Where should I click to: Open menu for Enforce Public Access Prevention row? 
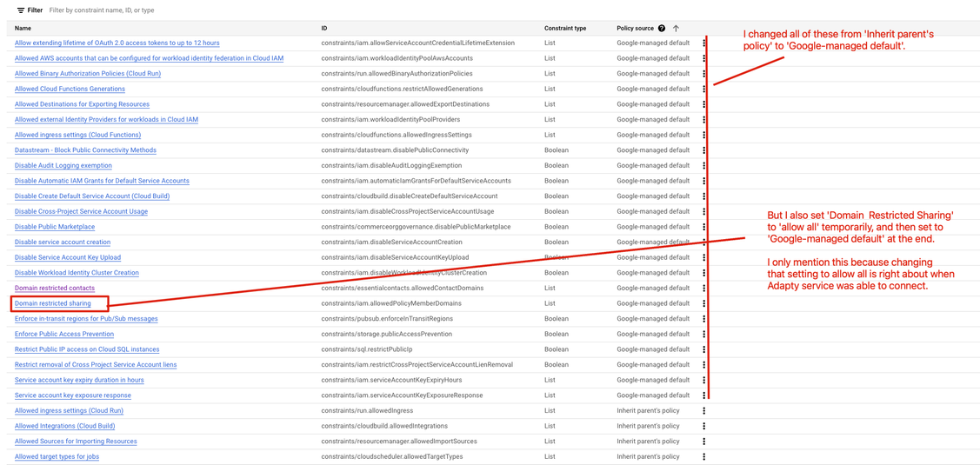[x=704, y=334]
